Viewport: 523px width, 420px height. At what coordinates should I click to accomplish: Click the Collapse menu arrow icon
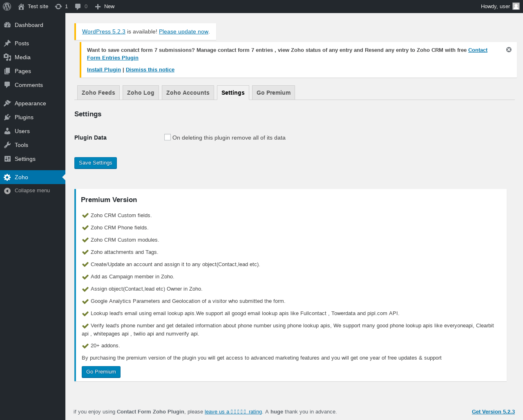click(x=7, y=191)
